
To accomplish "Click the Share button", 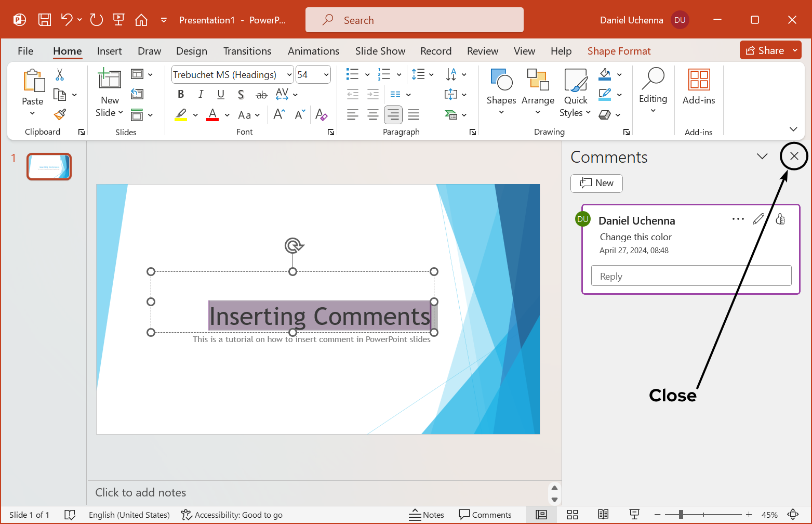I will point(765,50).
